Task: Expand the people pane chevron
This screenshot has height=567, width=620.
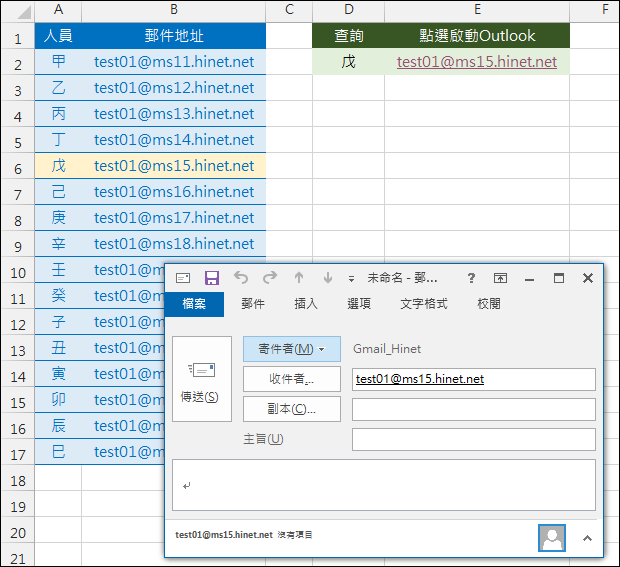Action: (588, 538)
